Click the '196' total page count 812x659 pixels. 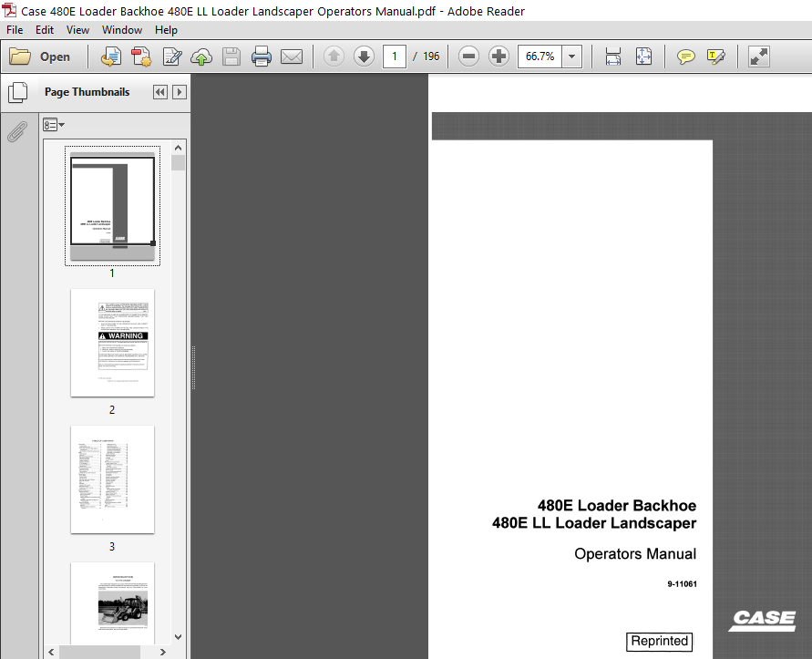point(431,56)
